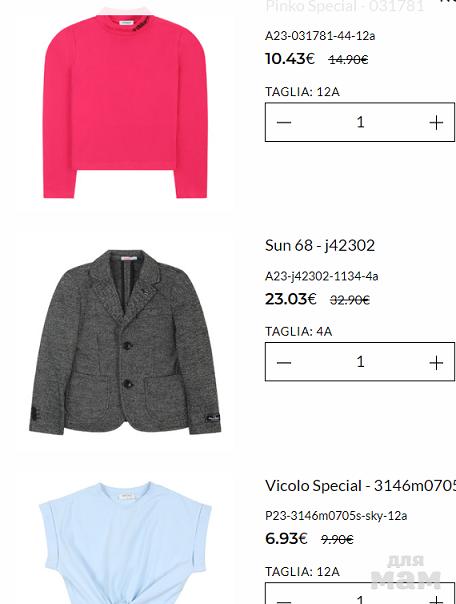The image size is (456, 604).
Task: Decrease quantity of Pinko Special pink sweater
Action: [284, 122]
